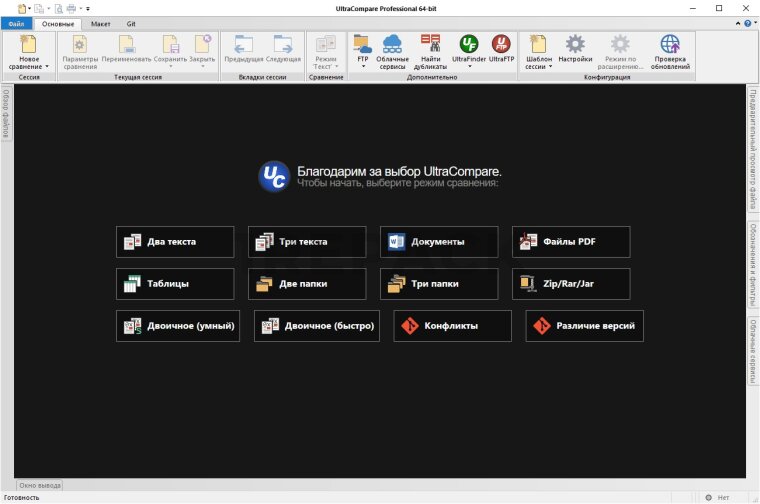Select the Две папки folder comparison
Screen dimensions: 760x504
click(307, 284)
